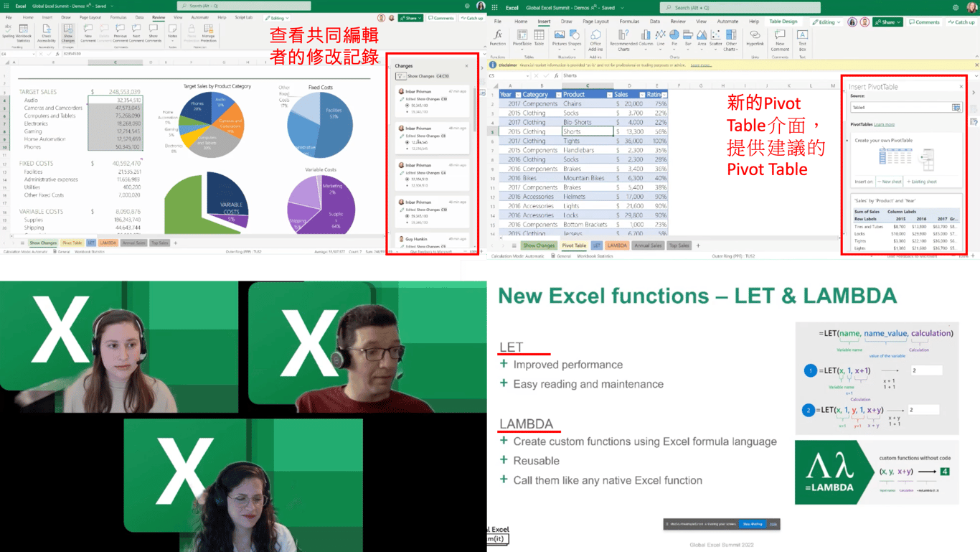
Task: Click Catch up button in right Excel
Action: pyautogui.click(x=961, y=22)
